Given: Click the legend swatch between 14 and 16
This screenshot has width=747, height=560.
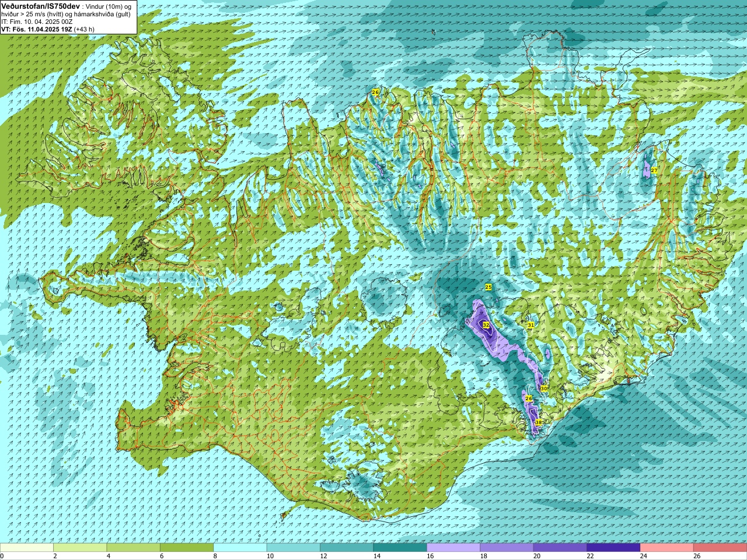Looking at the screenshot, I should point(400,548).
